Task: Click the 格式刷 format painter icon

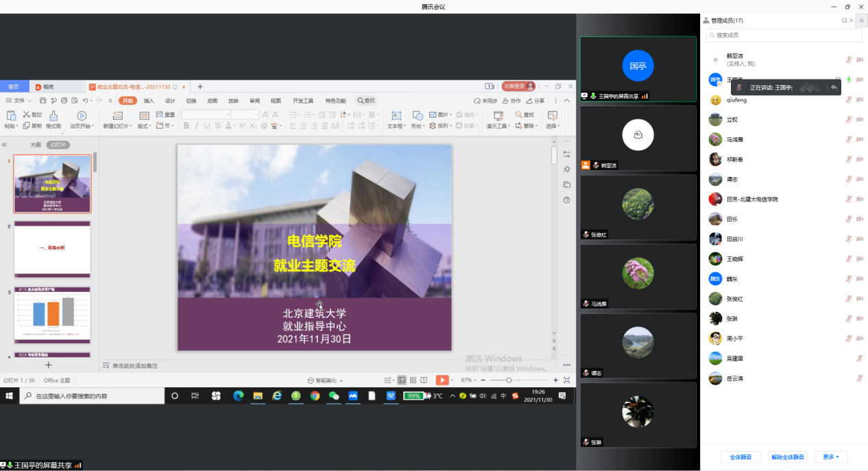Action: (x=53, y=115)
